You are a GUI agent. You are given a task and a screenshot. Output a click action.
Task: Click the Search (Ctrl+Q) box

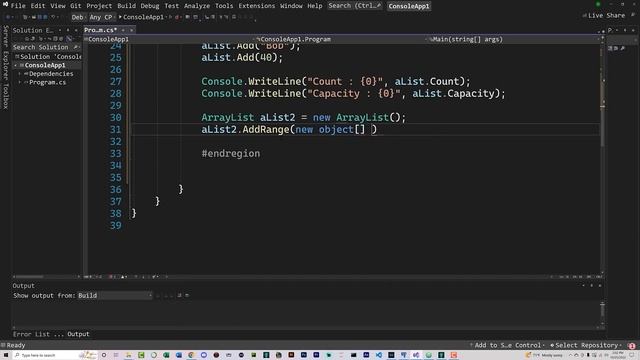[x=354, y=6]
